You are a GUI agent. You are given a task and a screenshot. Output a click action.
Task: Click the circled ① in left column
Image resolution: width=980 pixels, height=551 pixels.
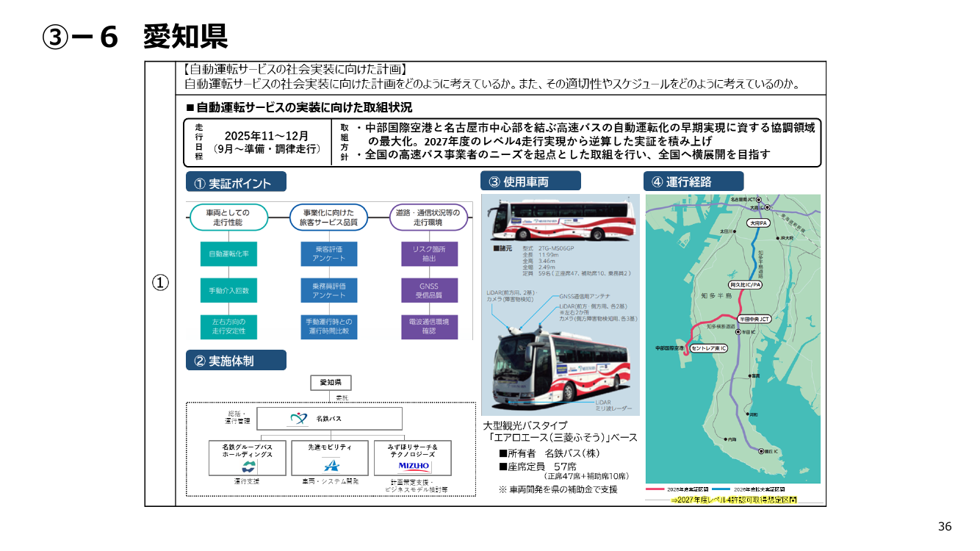(x=160, y=283)
